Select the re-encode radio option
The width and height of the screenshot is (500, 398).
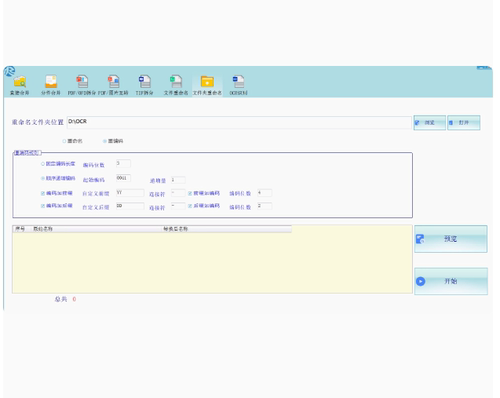click(x=113, y=141)
